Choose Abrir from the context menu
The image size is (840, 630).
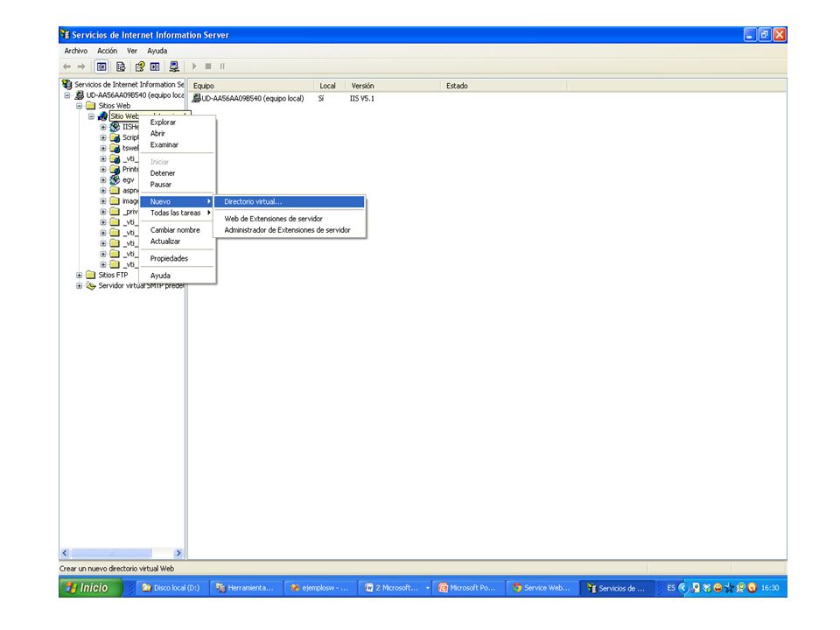click(178, 133)
